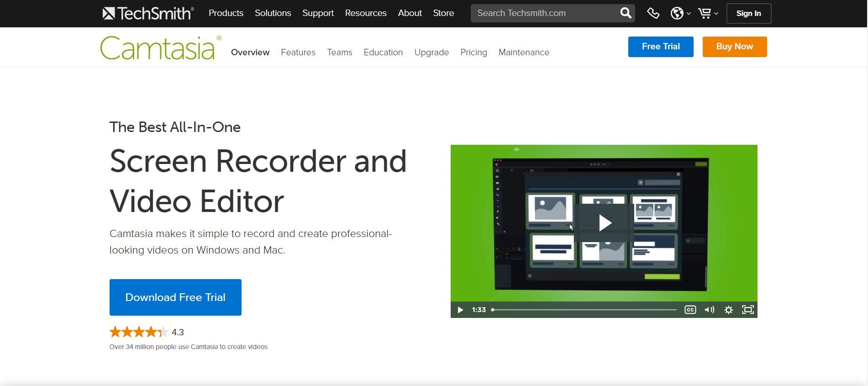Open the About menu
Viewport: 868px width, 386px height.
410,13
